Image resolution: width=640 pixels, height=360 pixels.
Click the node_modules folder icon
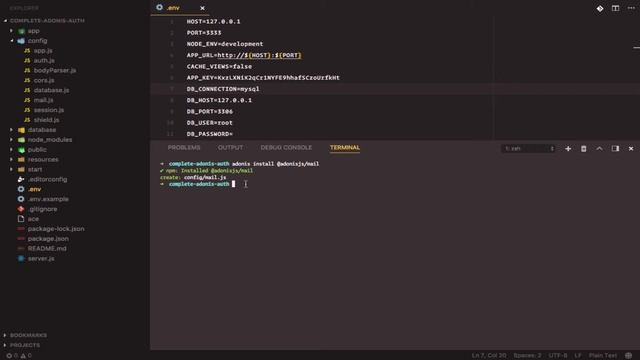(21, 140)
